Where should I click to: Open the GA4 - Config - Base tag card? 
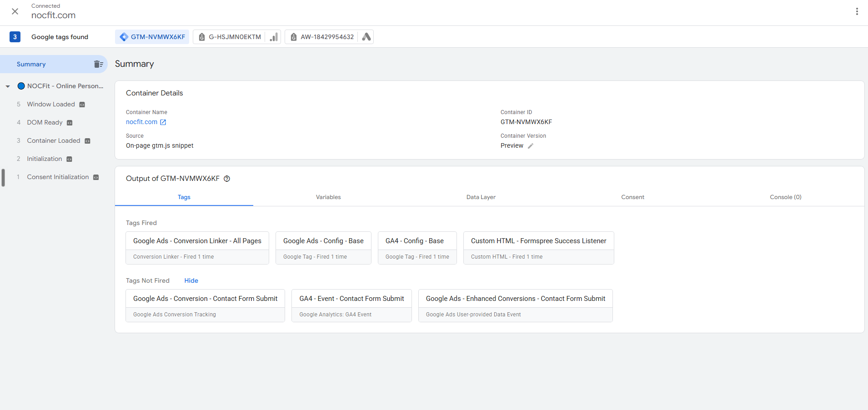417,248
